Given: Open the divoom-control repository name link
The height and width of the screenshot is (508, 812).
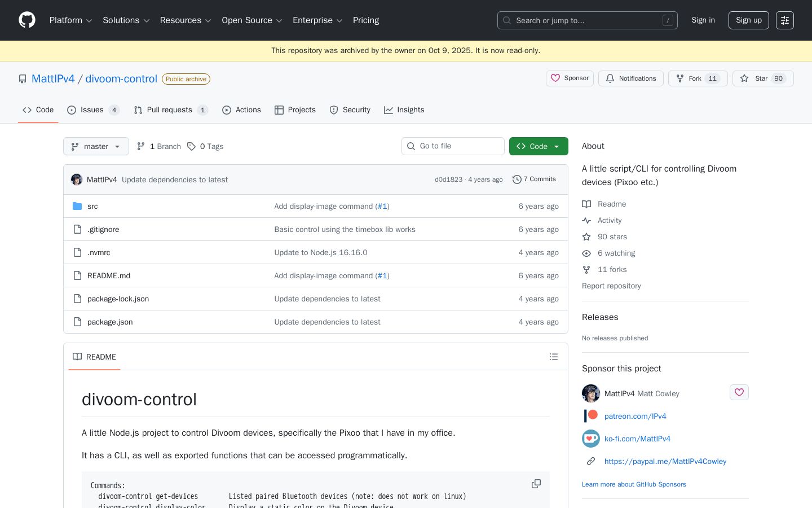Looking at the screenshot, I should tap(121, 79).
